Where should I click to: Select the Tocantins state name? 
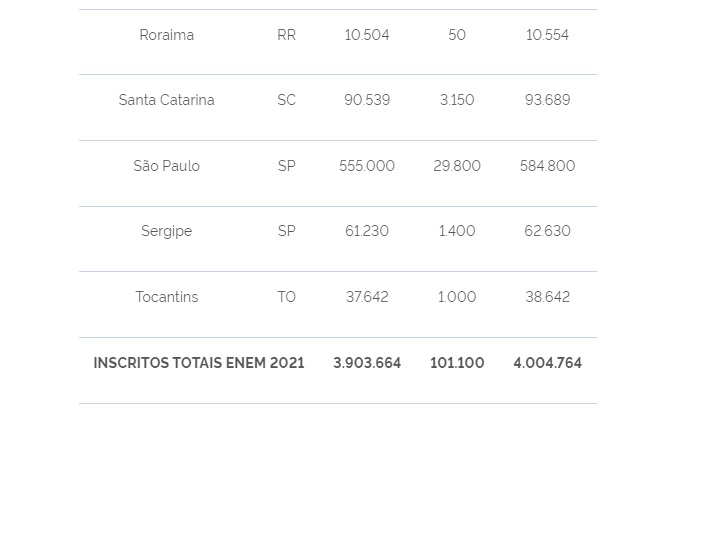point(167,297)
